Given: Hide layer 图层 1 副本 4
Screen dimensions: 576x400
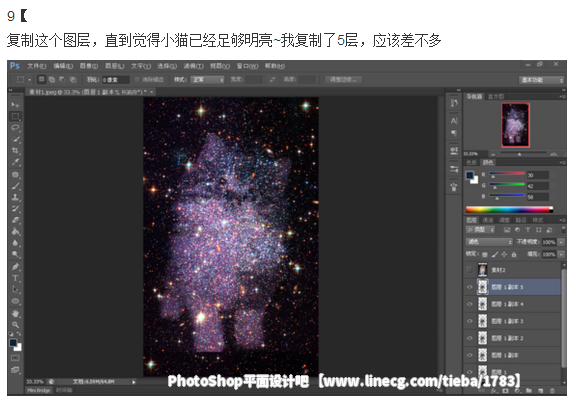Looking at the screenshot, I should (469, 304).
